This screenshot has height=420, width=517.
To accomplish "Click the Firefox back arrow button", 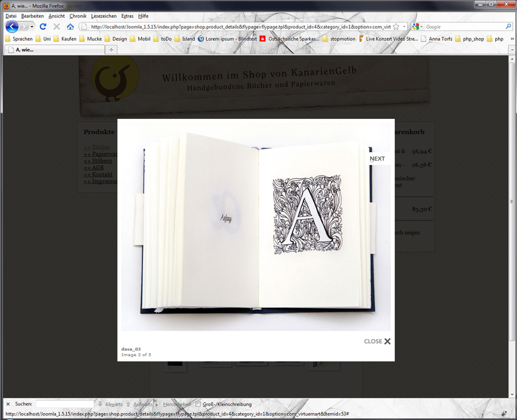I will coord(12,26).
